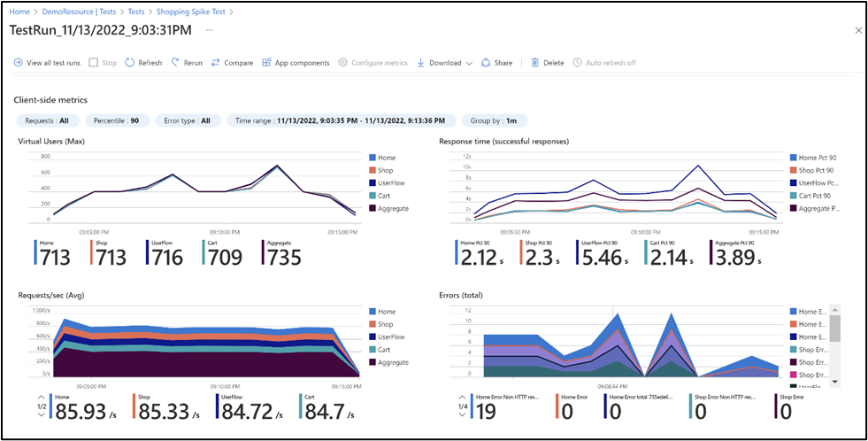
Task: Click the Refresh circular arrow icon
Action: tap(129, 63)
